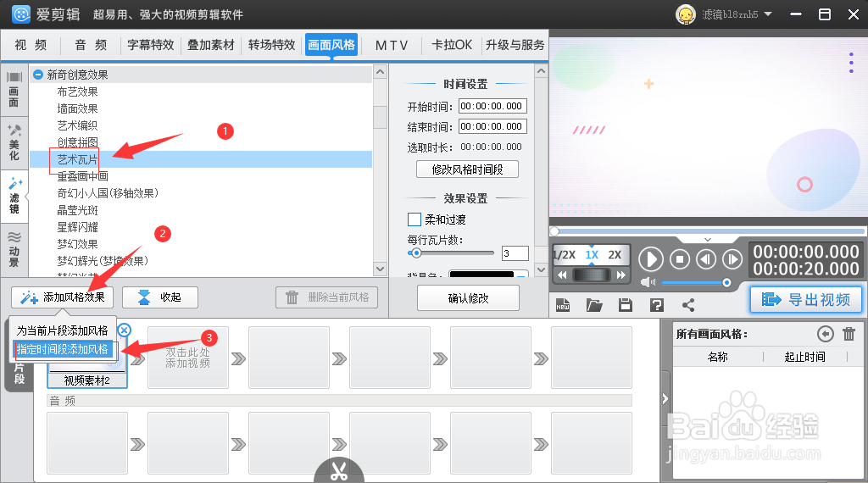868x483 pixels.
Task: Click the 结束时间 input field
Action: [x=492, y=127]
